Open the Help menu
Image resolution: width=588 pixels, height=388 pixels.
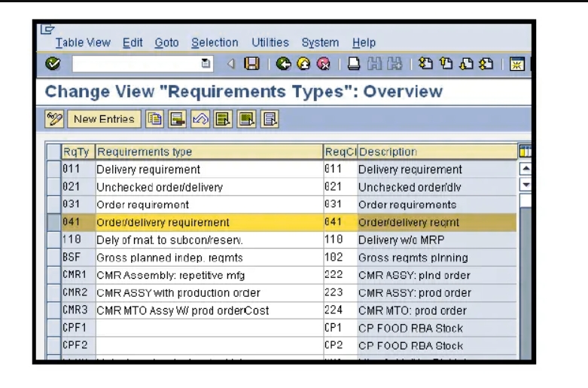point(364,42)
